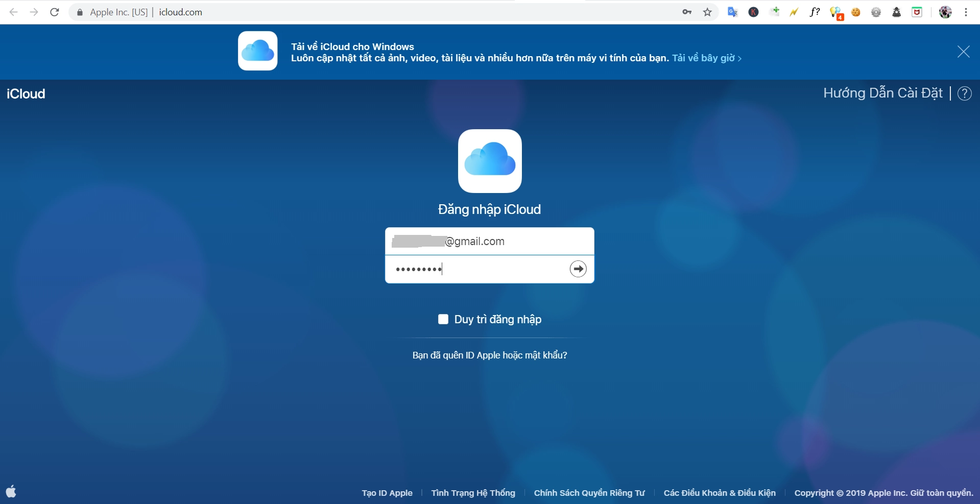Click the saved passwords key icon
The height and width of the screenshot is (504, 980).
[687, 12]
